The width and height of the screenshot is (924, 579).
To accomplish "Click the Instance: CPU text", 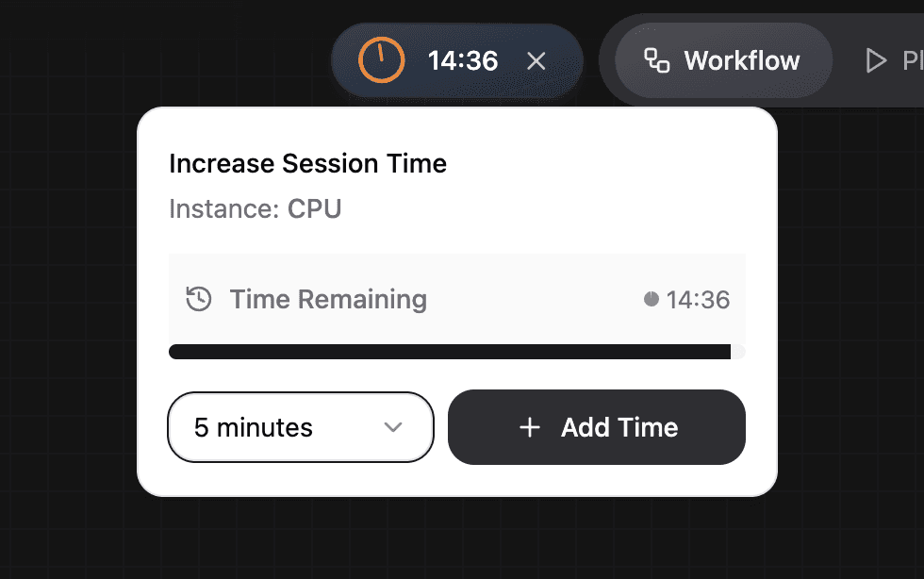I will (255, 208).
